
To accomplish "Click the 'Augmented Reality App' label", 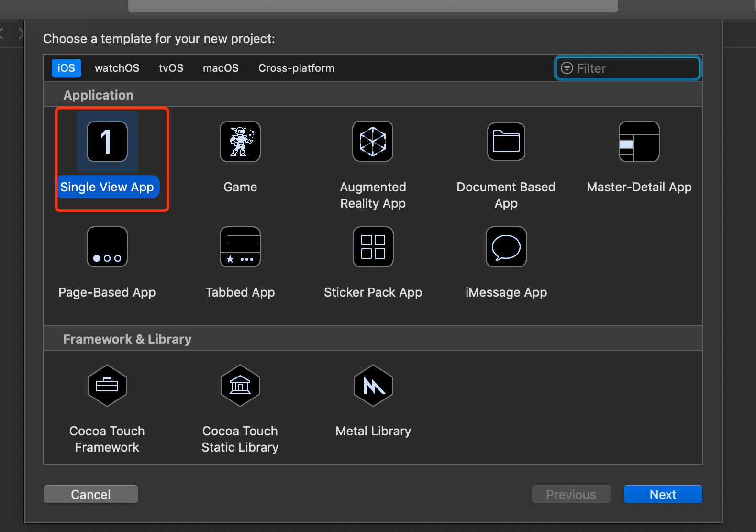I will coord(373,195).
